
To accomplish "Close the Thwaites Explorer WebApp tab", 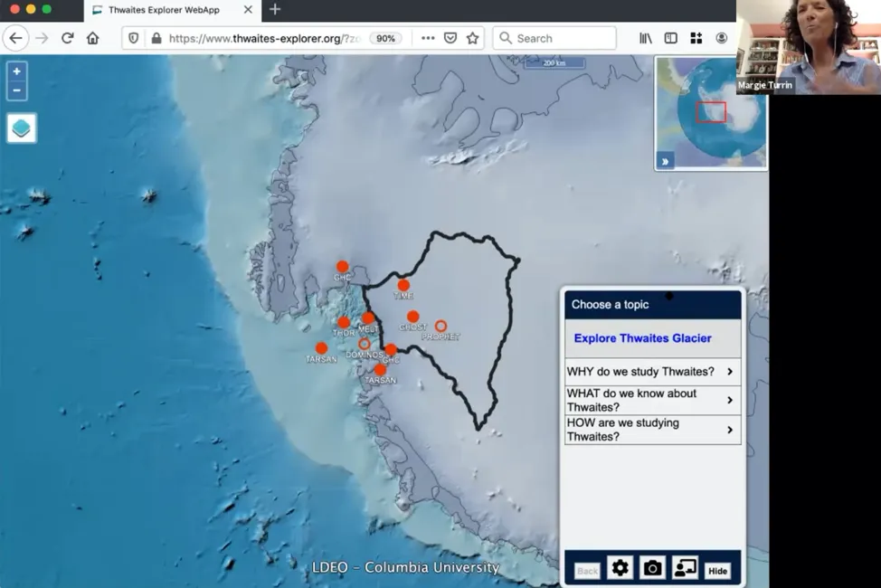I will 248,10.
